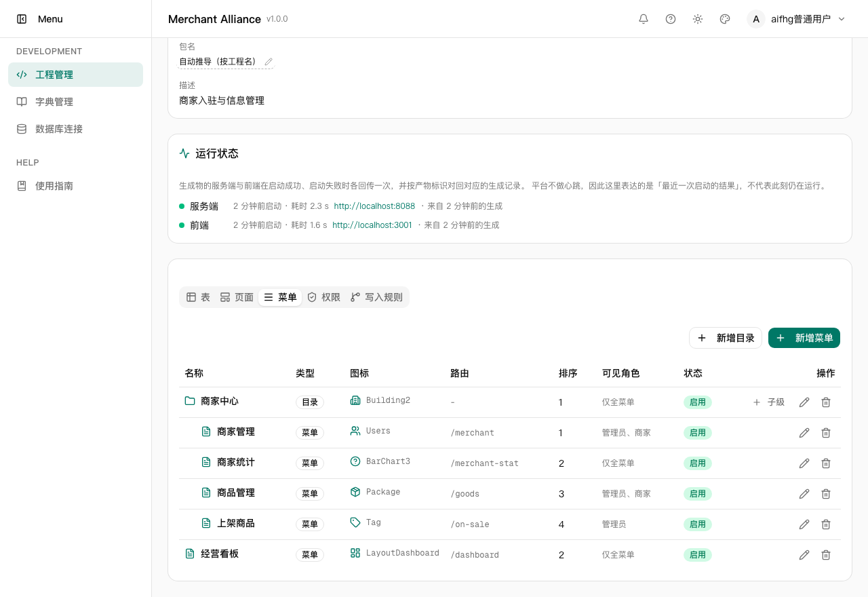Go to 工程管理 in the sidebar
868x597 pixels.
tap(75, 75)
